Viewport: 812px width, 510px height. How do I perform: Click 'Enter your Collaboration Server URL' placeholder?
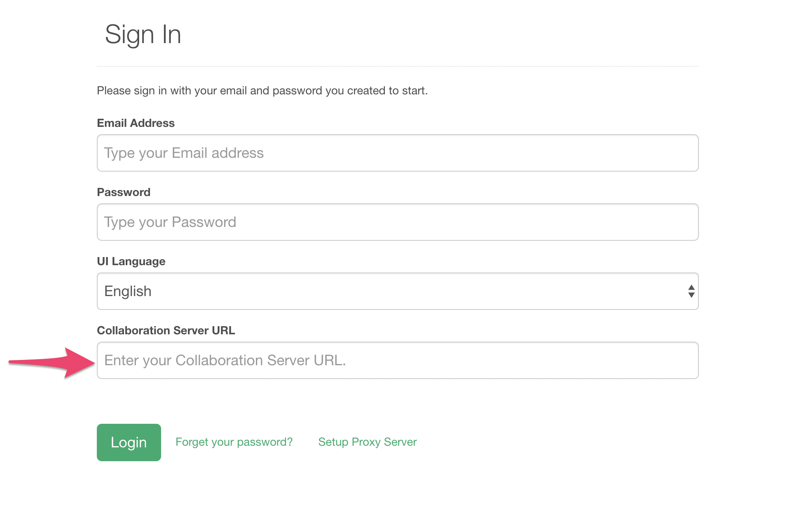(x=225, y=360)
